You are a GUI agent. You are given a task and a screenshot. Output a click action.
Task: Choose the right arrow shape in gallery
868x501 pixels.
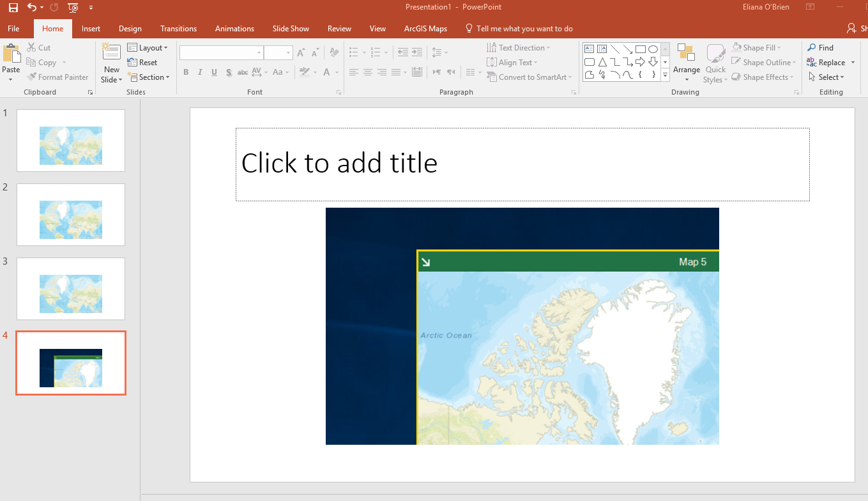tap(640, 62)
